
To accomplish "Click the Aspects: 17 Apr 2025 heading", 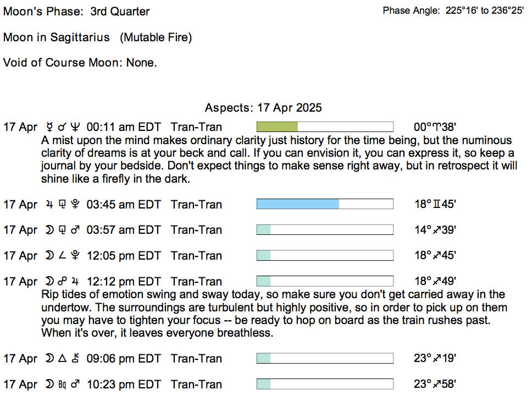I will click(x=263, y=108).
